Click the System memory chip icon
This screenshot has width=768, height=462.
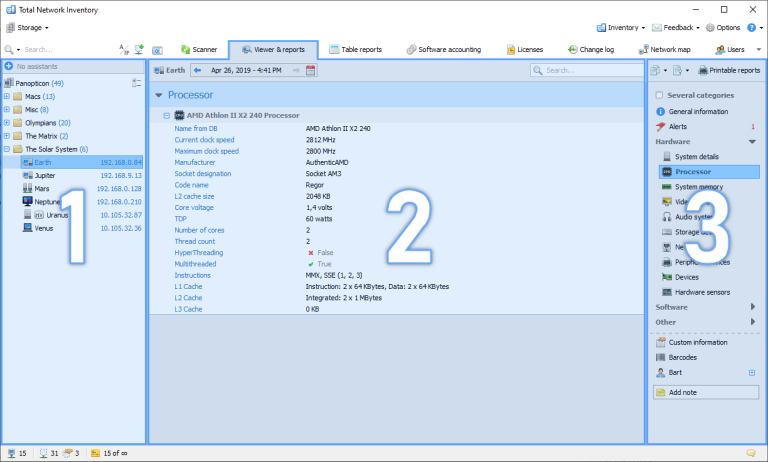point(667,187)
